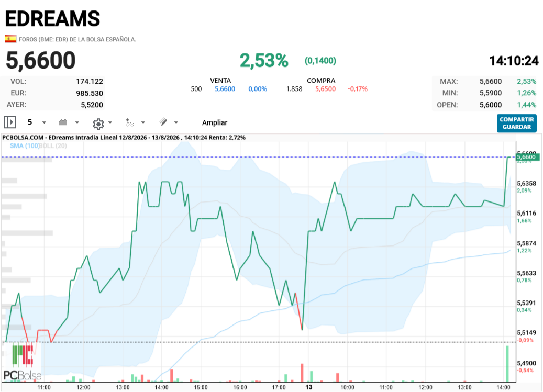The image size is (543, 392).
Task: Click the EDREAMS title heading
Action: coord(53,18)
